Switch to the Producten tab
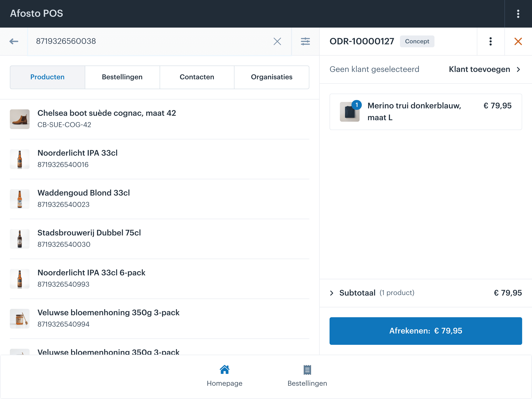This screenshot has height=399, width=532. (47, 77)
